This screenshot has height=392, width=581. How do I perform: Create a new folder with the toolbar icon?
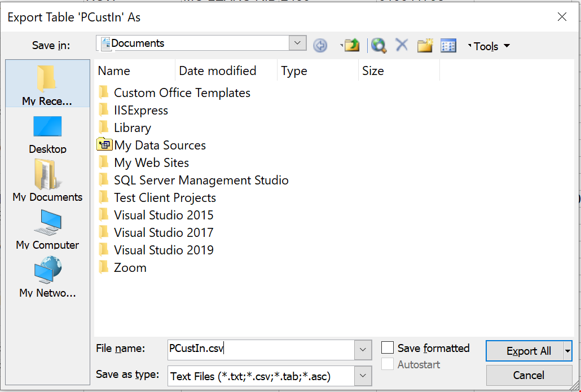pyautogui.click(x=425, y=46)
